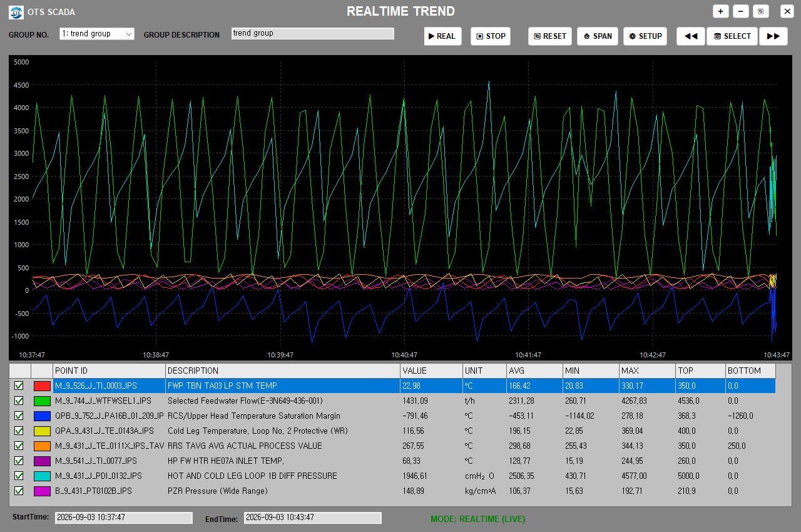Go to next trend group (forward arrows)
Screen dimensions: 801x532
pos(773,36)
